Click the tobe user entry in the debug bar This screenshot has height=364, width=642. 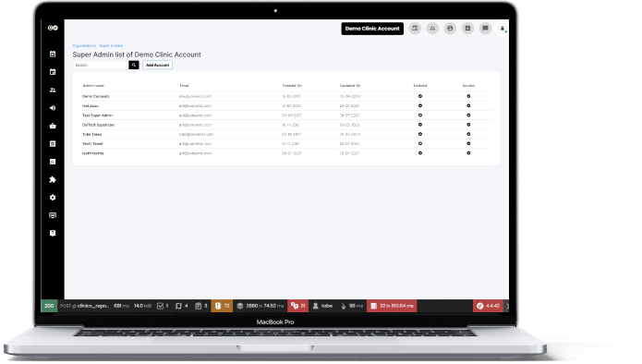[x=322, y=306]
